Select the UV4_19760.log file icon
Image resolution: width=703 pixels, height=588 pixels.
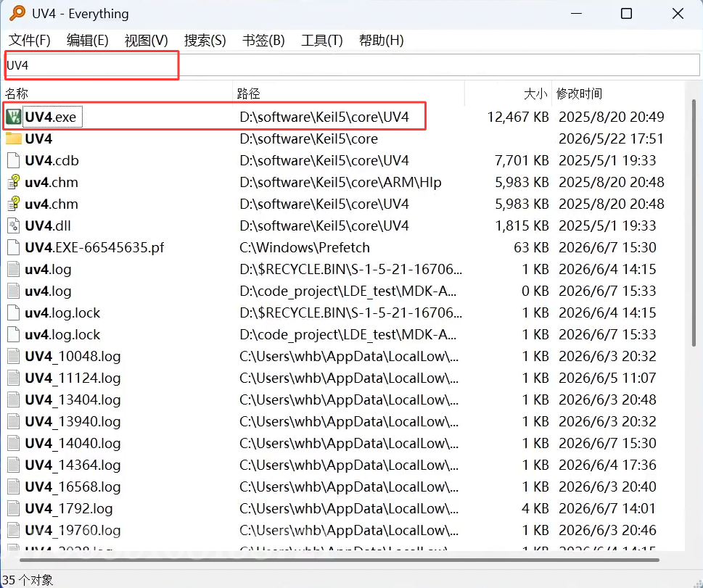click(x=14, y=530)
